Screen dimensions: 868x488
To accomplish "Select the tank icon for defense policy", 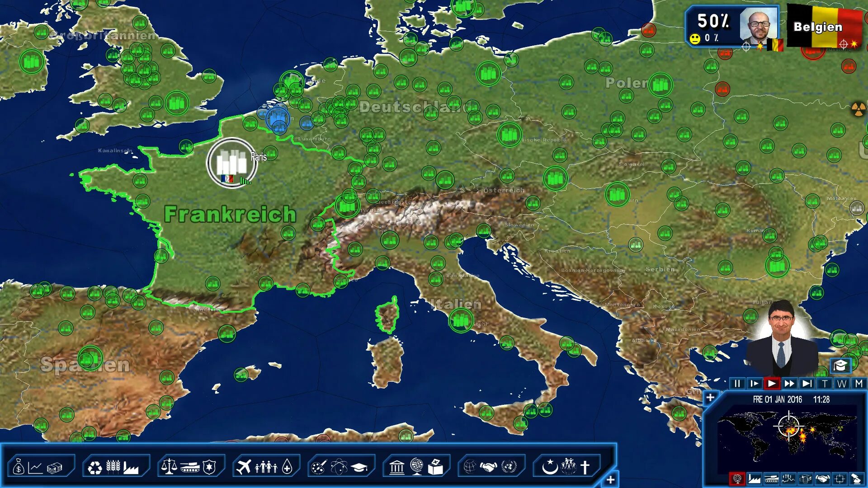I will pos(190,469).
